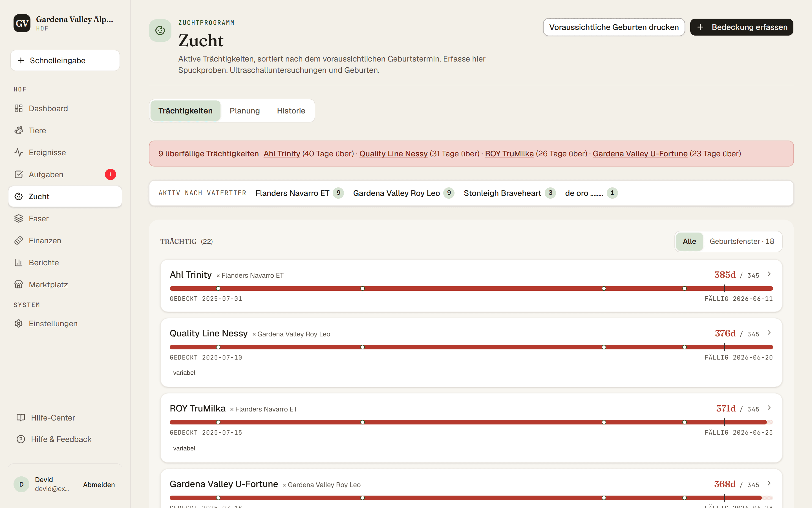Show all pregnancies with Alle filter
The width and height of the screenshot is (812, 508).
click(x=689, y=241)
